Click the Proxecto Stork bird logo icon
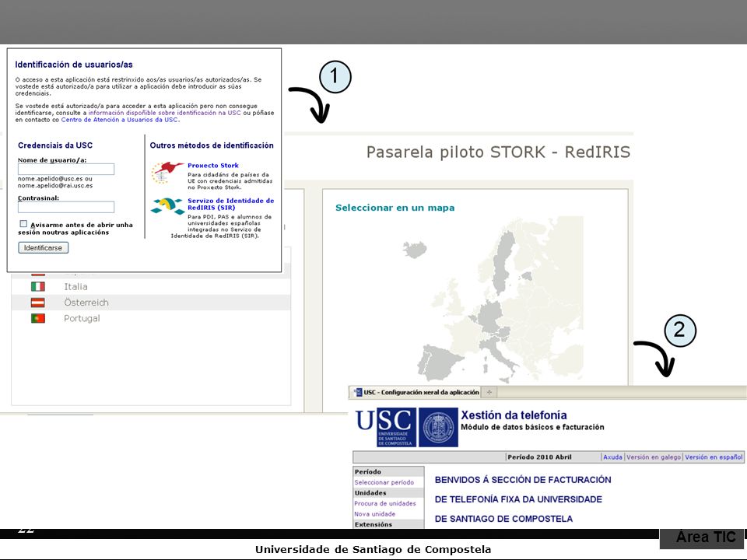Screen dimensions: 747x560 (x=167, y=172)
